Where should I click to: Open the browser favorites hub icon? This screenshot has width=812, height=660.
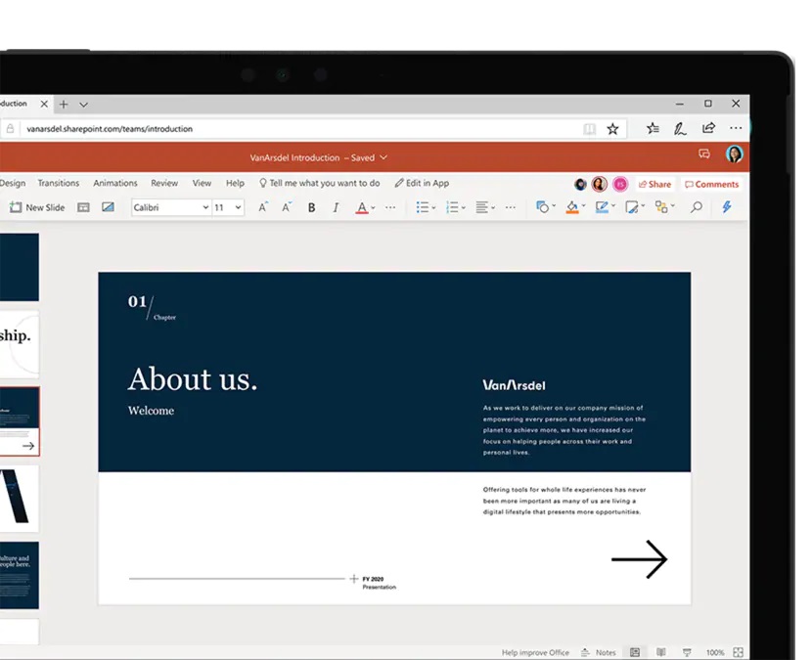pos(653,128)
